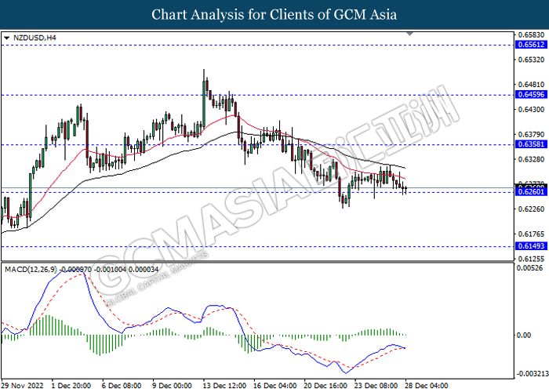Select the 0.62601 price level label

[531, 192]
